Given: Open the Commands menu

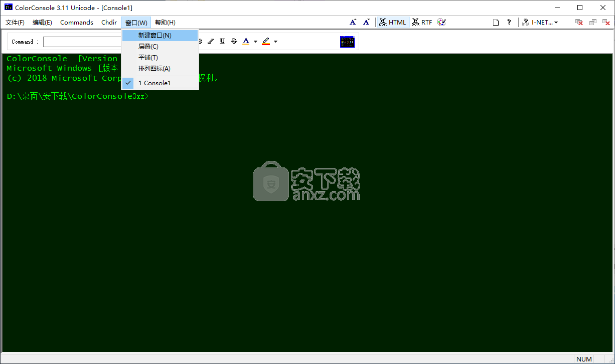Looking at the screenshot, I should [x=77, y=23].
